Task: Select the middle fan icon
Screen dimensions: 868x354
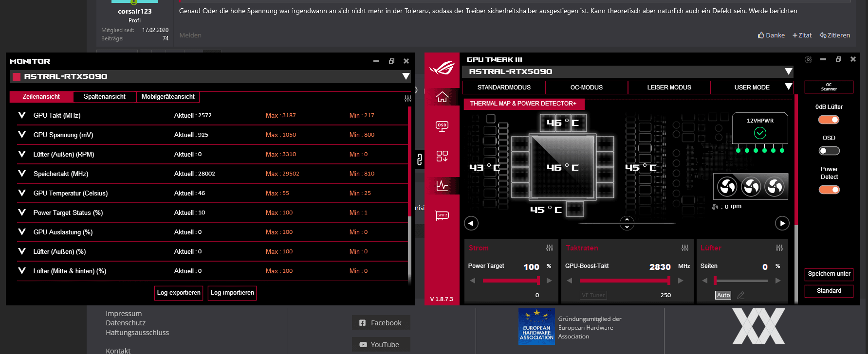Action: point(751,186)
